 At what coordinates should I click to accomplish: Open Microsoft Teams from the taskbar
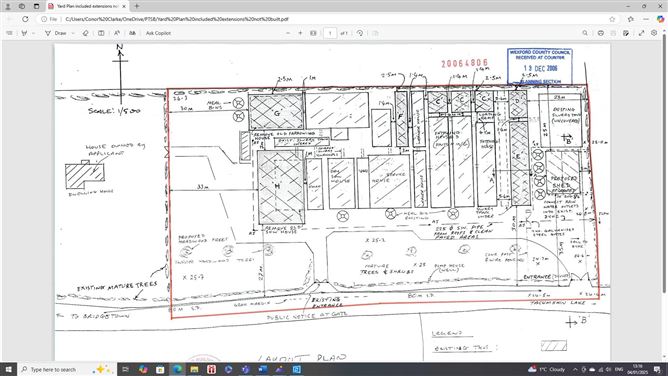[245, 369]
